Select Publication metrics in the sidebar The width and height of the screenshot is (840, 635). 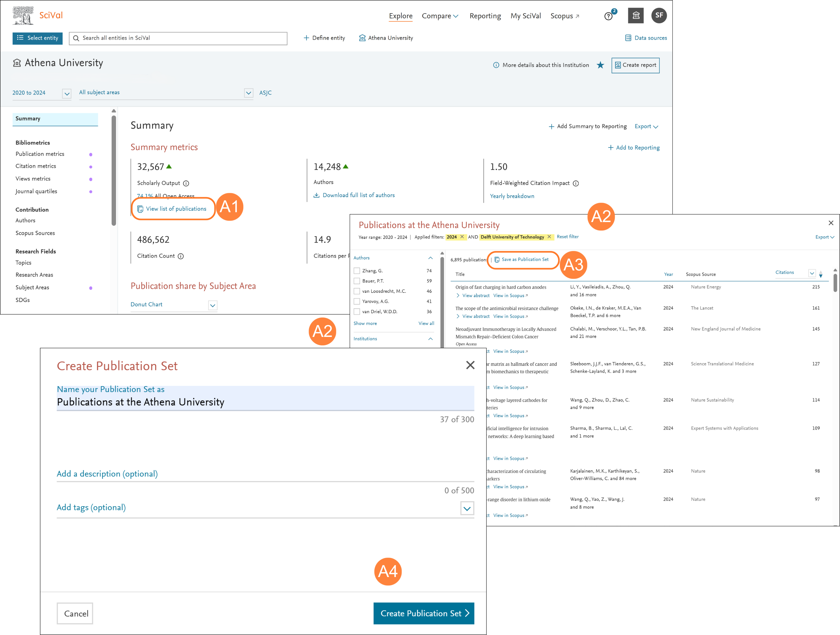(40, 154)
